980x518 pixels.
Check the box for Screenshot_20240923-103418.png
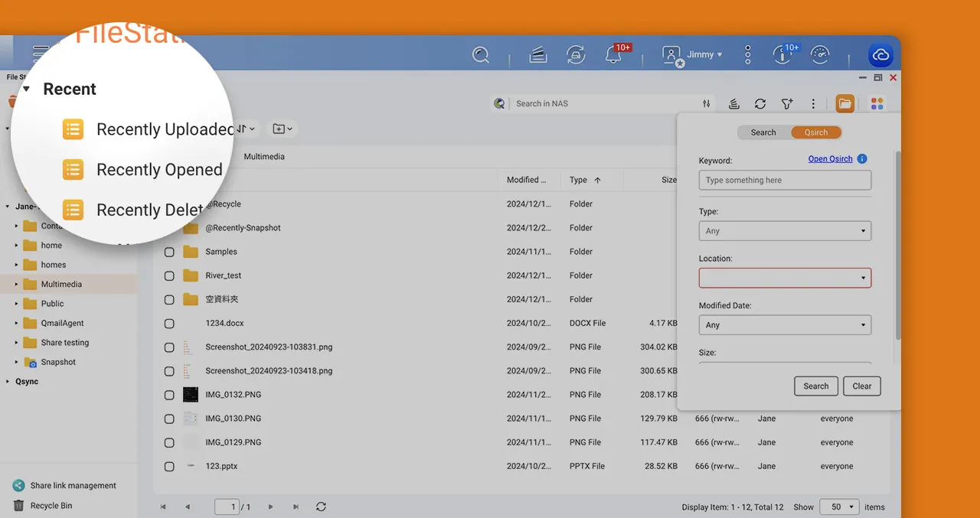click(169, 371)
